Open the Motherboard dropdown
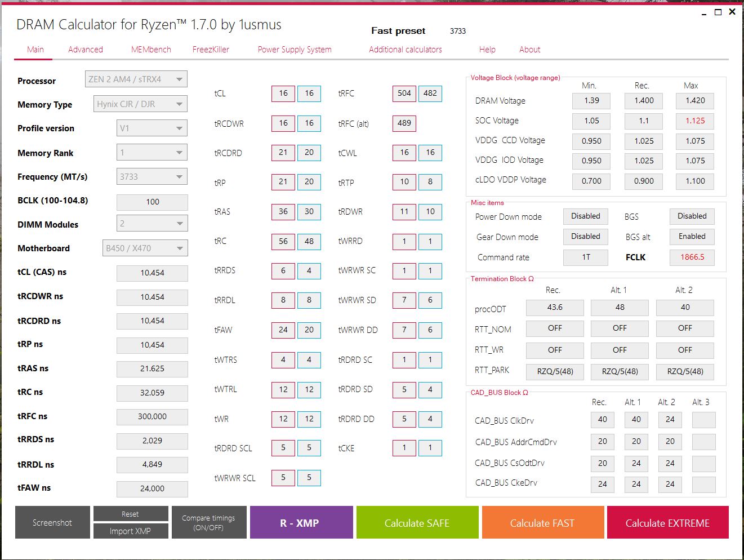 click(145, 248)
